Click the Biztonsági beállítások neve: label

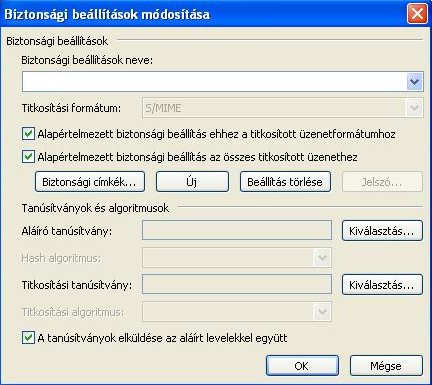coord(87,60)
